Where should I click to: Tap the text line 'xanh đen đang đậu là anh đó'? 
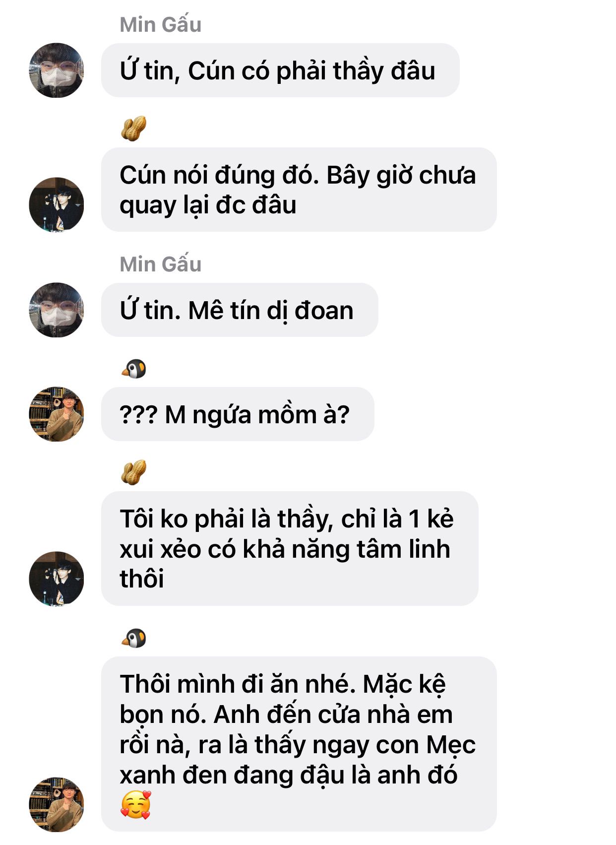tap(288, 775)
